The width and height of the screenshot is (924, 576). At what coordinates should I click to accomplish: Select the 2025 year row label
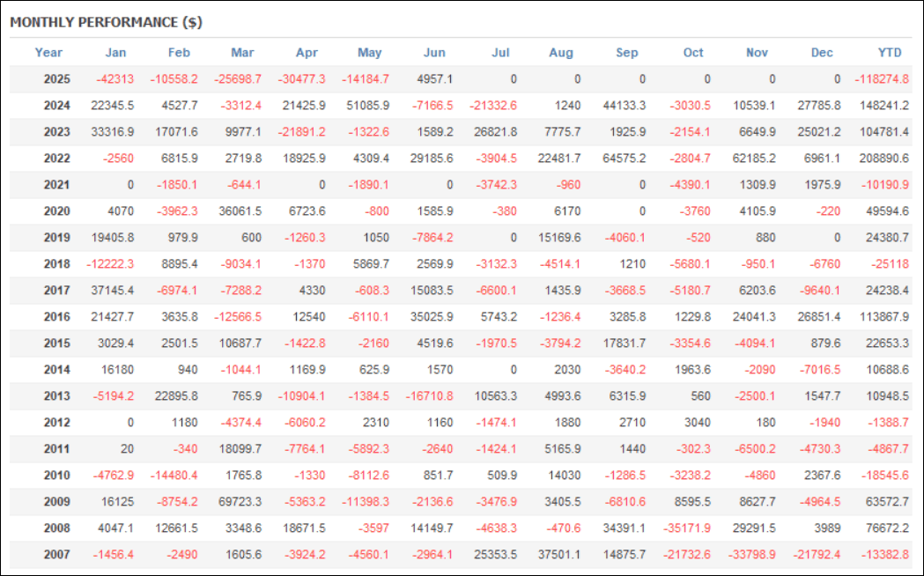point(56,79)
